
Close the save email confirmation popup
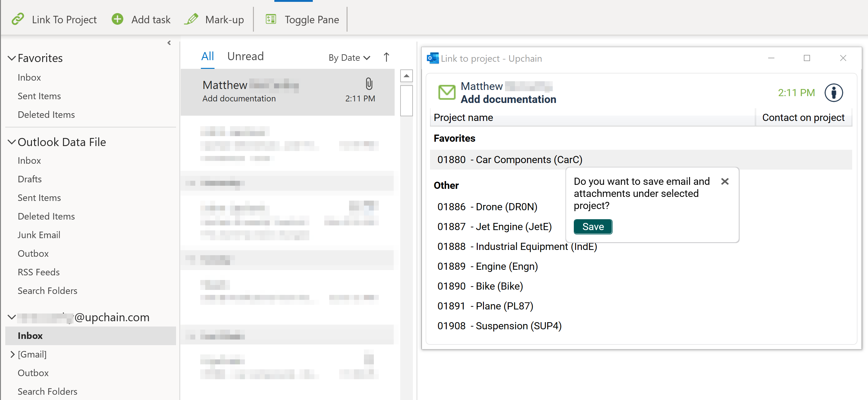coord(724,182)
